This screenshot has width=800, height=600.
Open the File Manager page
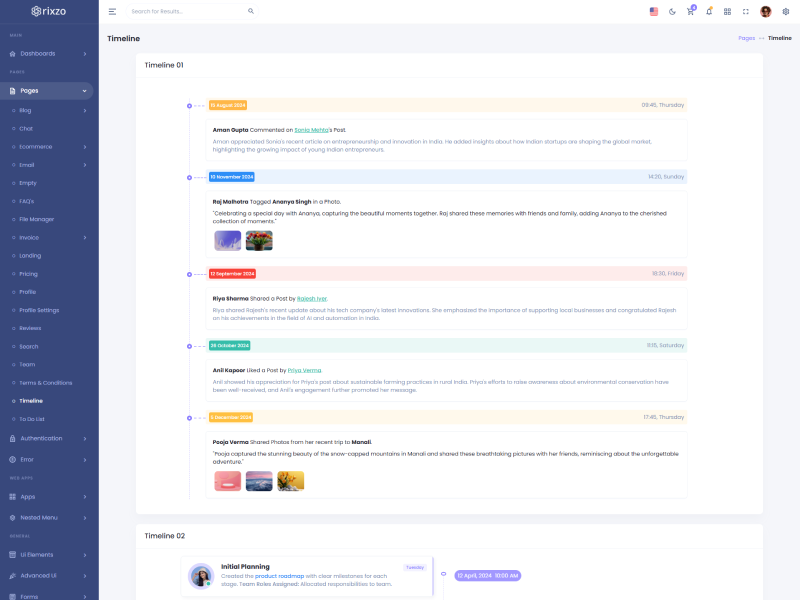coord(37,219)
